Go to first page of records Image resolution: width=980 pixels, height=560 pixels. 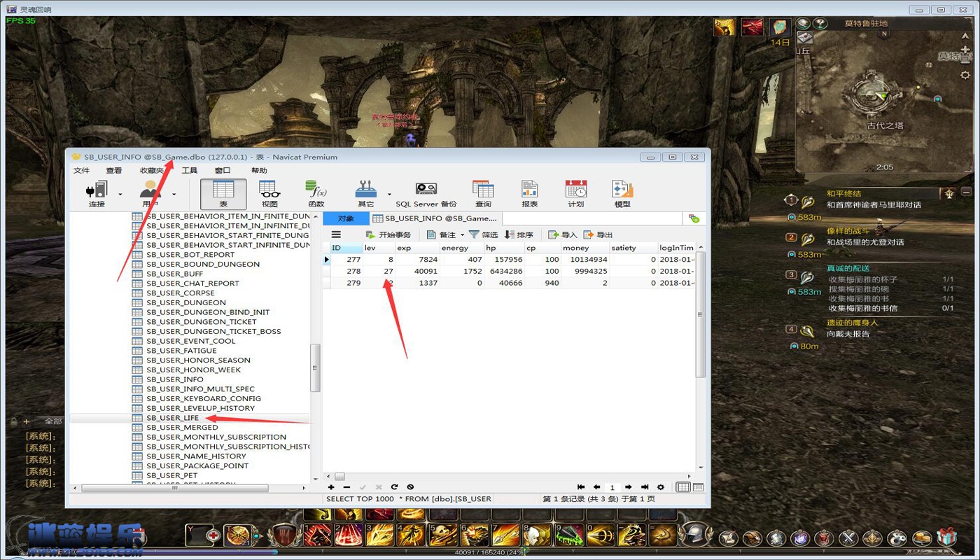[581, 487]
